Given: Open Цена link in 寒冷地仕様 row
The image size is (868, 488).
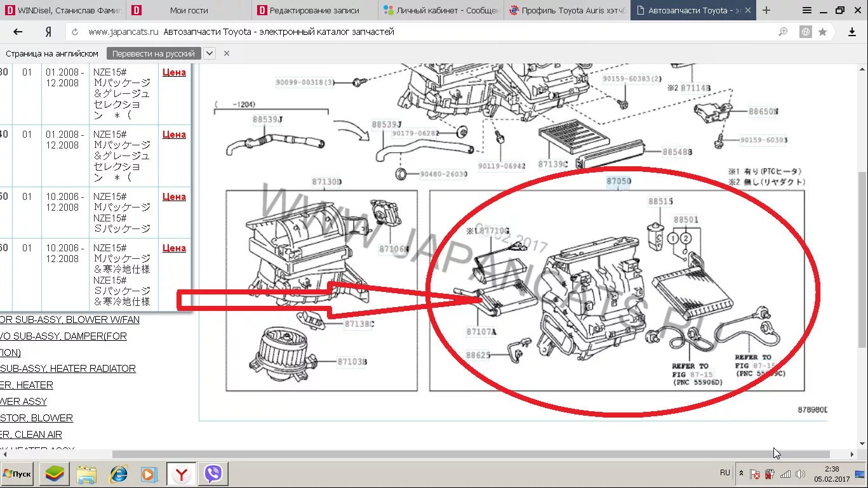Looking at the screenshot, I should tap(174, 248).
